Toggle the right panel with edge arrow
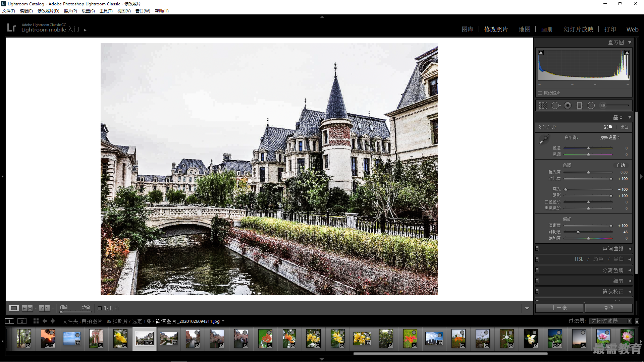Screen dimensions: 644x362 (641, 176)
